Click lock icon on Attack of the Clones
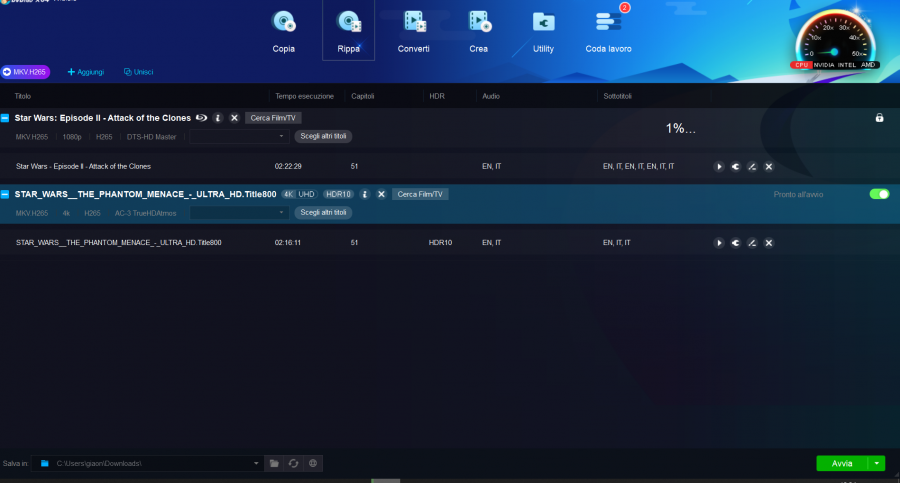 pyautogui.click(x=879, y=118)
